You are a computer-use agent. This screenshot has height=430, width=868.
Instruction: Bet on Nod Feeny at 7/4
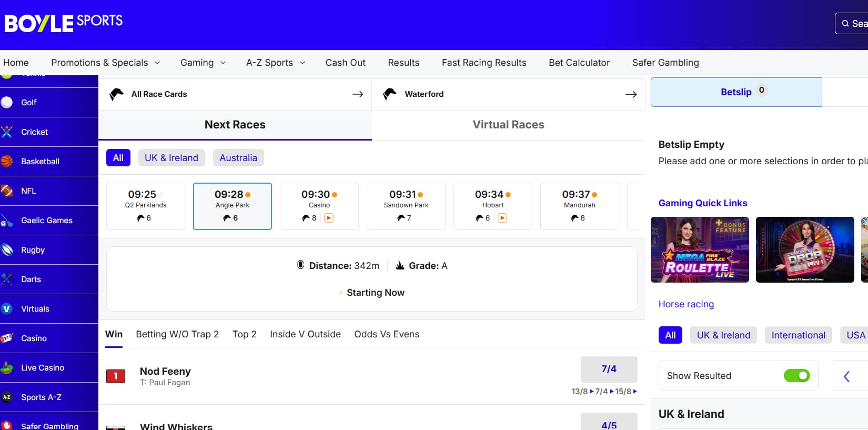(609, 369)
